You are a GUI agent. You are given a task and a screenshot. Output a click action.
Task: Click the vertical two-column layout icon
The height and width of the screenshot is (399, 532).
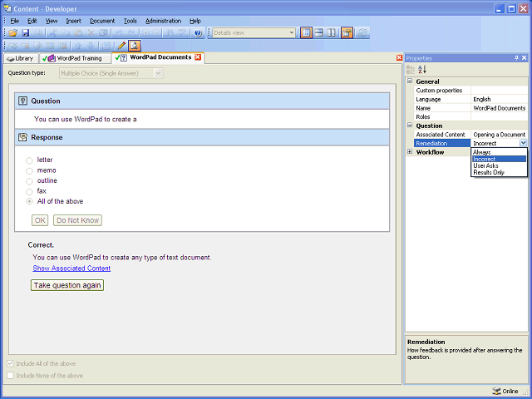tap(332, 33)
